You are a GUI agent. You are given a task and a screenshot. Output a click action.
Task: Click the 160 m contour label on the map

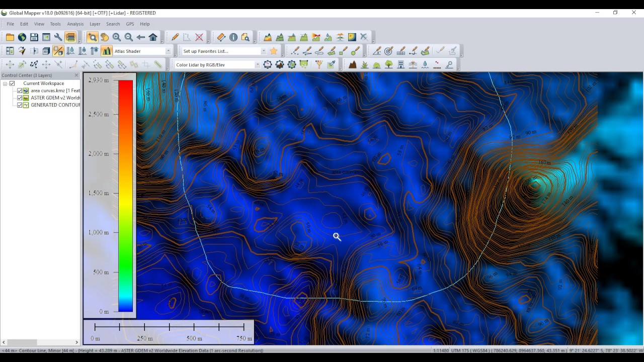click(x=544, y=162)
